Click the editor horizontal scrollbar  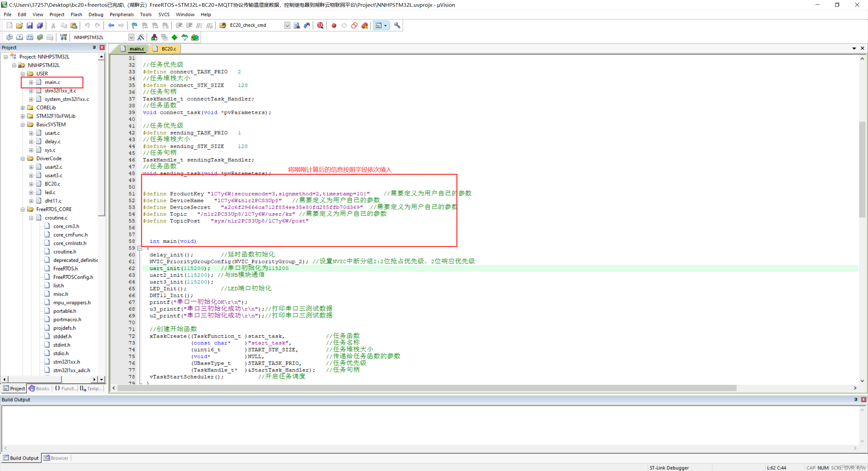tap(427, 388)
